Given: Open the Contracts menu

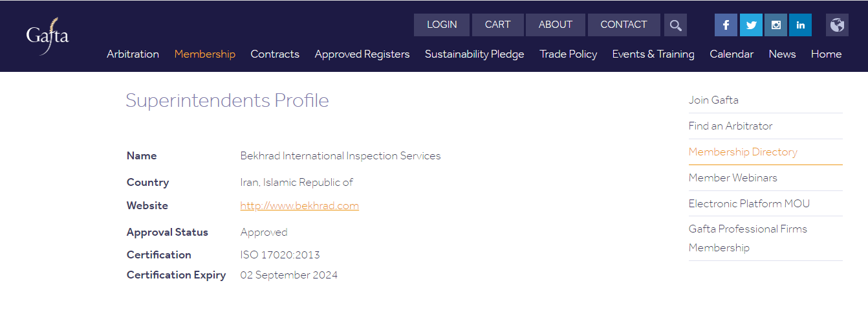Looking at the screenshot, I should coord(275,54).
